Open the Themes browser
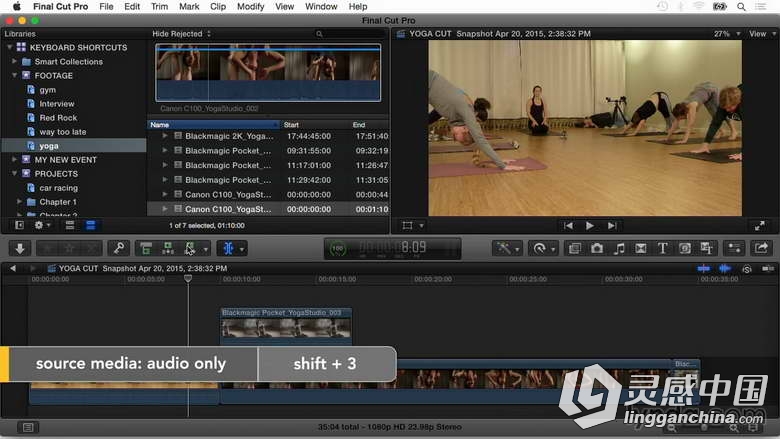Image resolution: width=780 pixels, height=439 pixels. [706, 248]
